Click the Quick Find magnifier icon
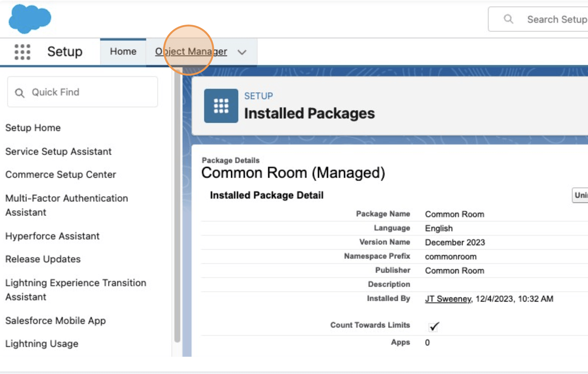 click(x=19, y=93)
